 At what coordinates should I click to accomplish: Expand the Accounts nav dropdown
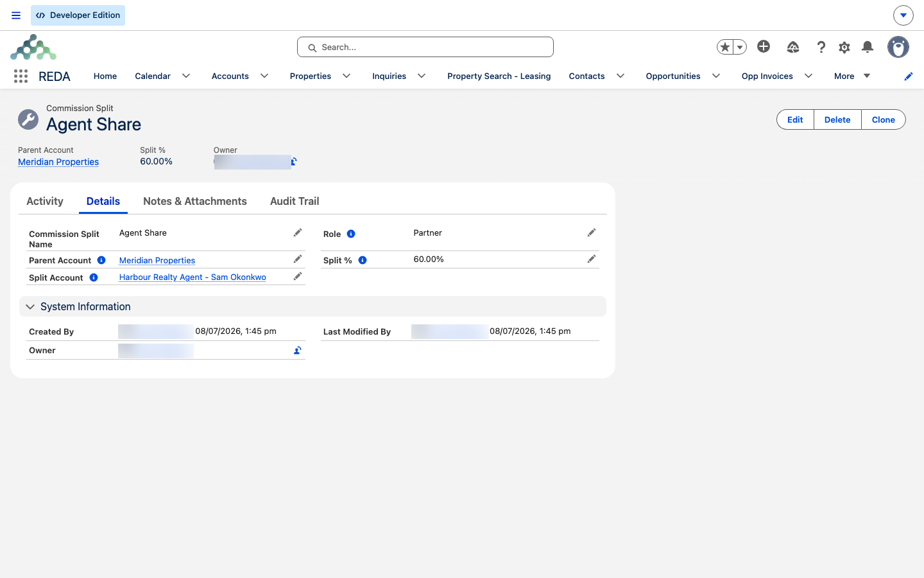pos(264,76)
